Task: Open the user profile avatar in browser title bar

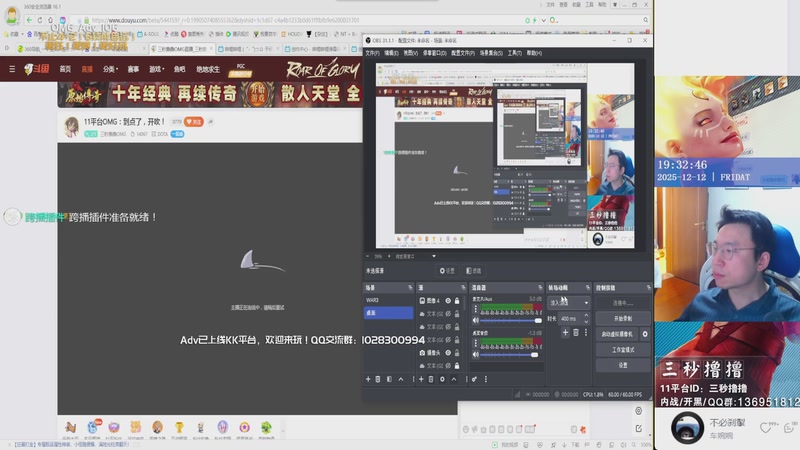Action: coord(12,16)
